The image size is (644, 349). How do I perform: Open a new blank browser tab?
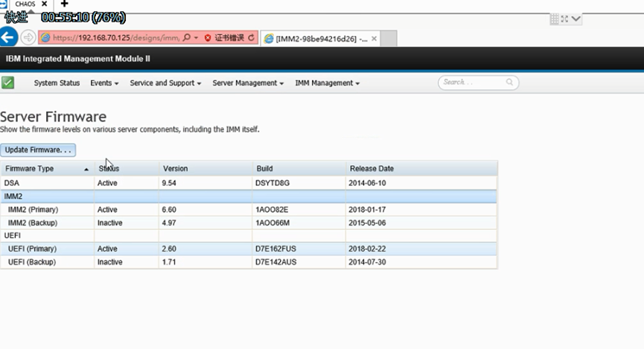[x=389, y=39]
